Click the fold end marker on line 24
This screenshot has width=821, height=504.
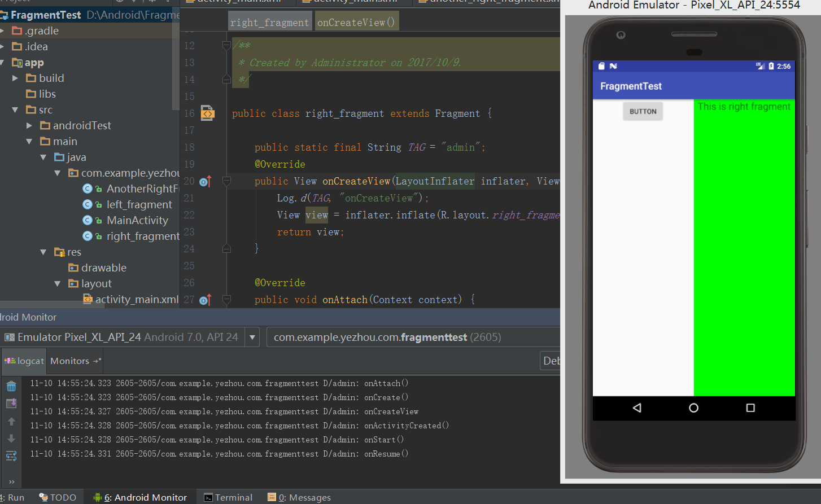point(226,248)
